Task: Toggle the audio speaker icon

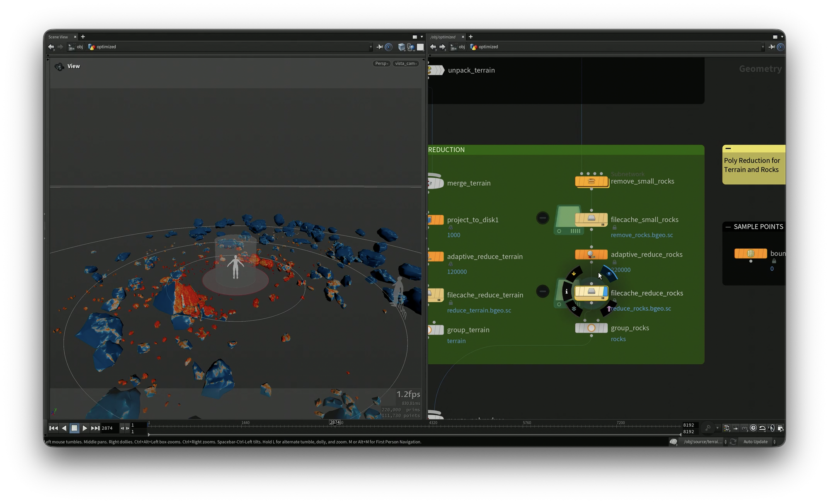Action: point(771,428)
